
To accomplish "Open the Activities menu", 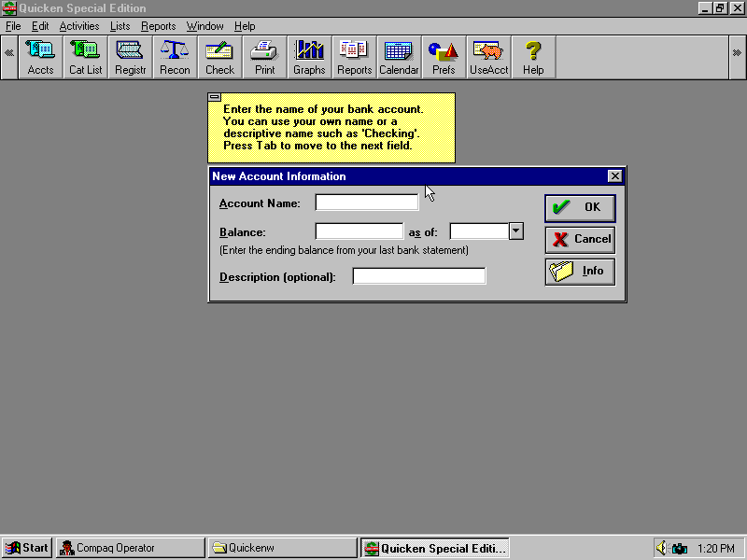I will click(79, 26).
